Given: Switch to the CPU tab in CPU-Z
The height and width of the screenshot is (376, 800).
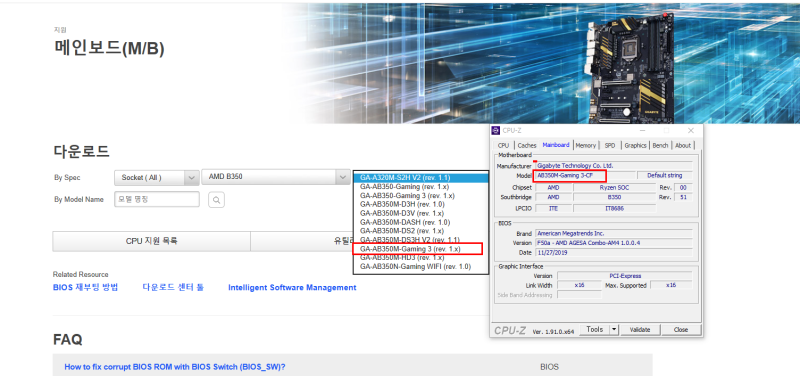Looking at the screenshot, I should (x=503, y=145).
